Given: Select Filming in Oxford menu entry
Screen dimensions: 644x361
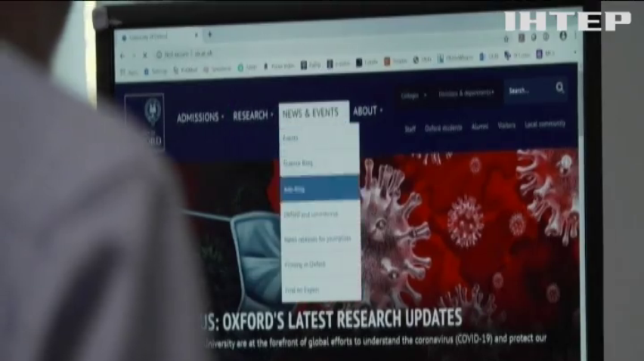Looking at the screenshot, I should click(320, 264).
